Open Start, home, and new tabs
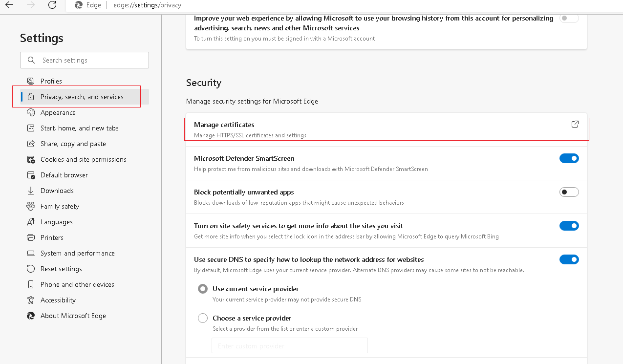 pos(85,128)
